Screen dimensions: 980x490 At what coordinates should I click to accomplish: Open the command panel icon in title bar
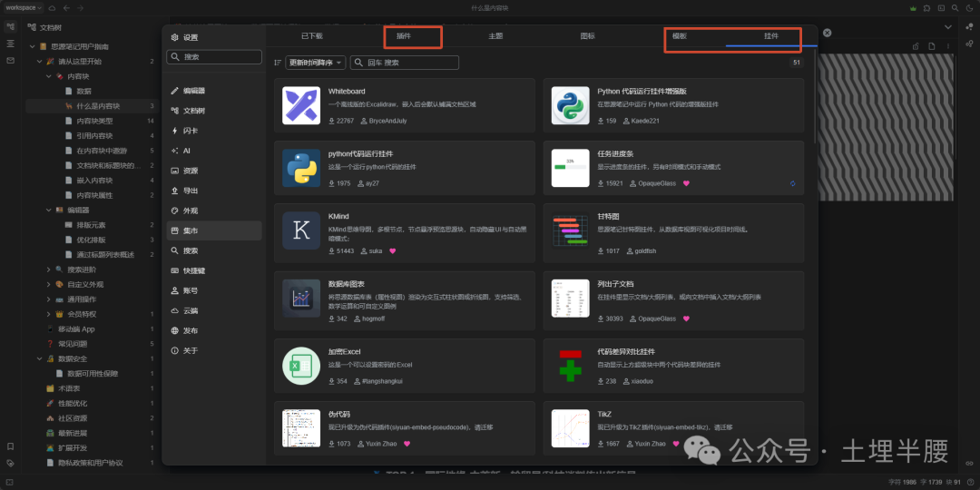pyautogui.click(x=941, y=8)
